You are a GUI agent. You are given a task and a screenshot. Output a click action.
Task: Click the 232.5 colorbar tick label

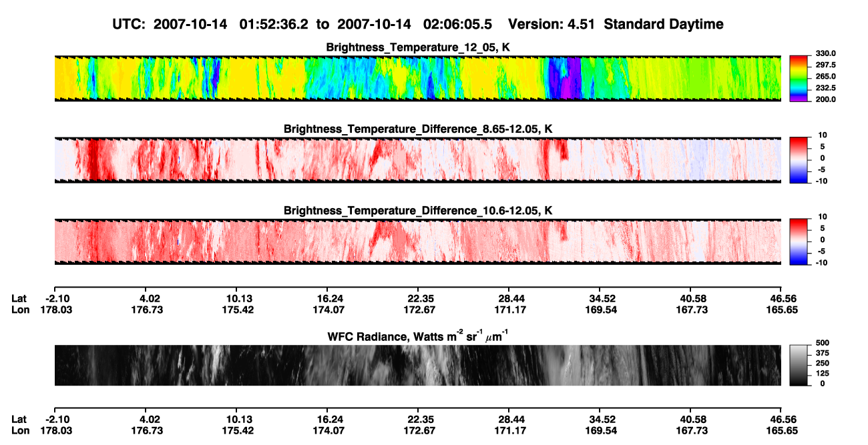(826, 88)
